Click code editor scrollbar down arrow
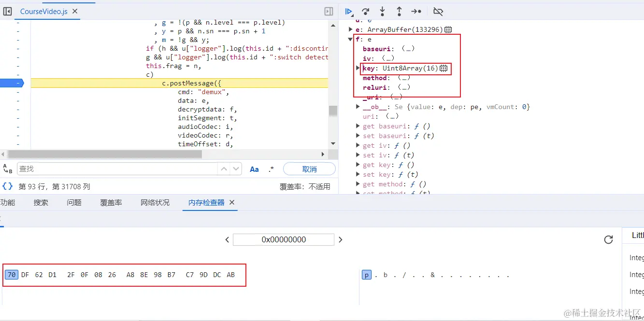 tap(333, 143)
